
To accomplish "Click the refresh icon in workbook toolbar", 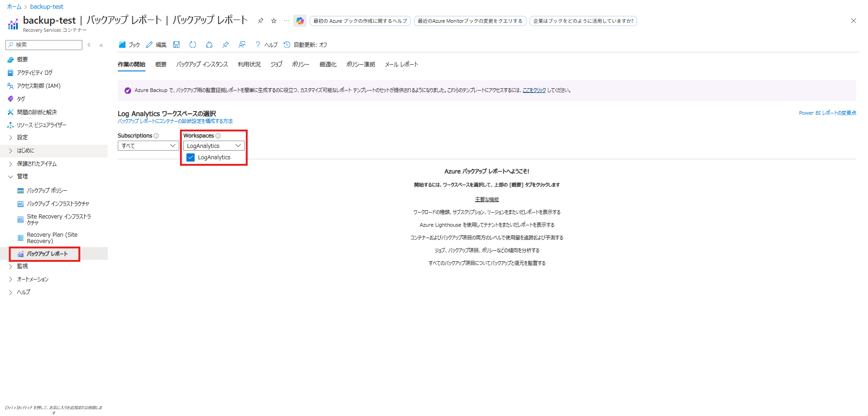I will [193, 45].
